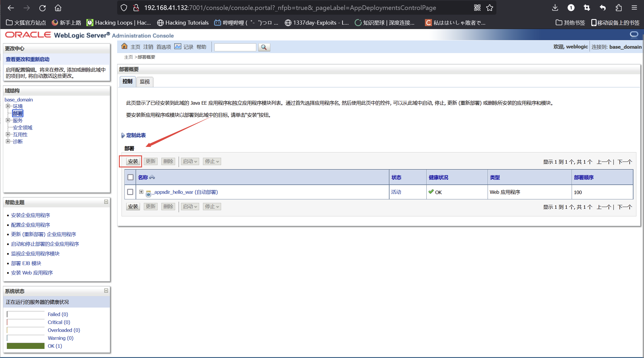Switch to the 控制 tab
This screenshot has width=644, height=358.
[x=127, y=82]
